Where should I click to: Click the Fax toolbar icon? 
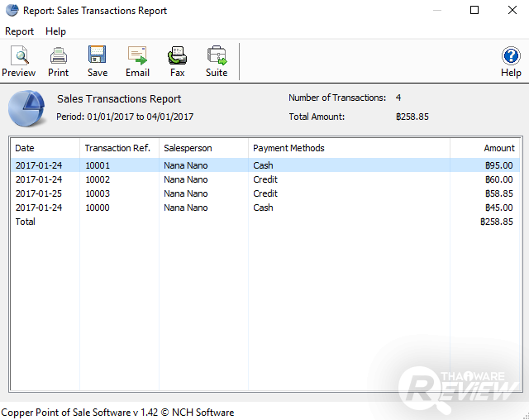tap(177, 62)
